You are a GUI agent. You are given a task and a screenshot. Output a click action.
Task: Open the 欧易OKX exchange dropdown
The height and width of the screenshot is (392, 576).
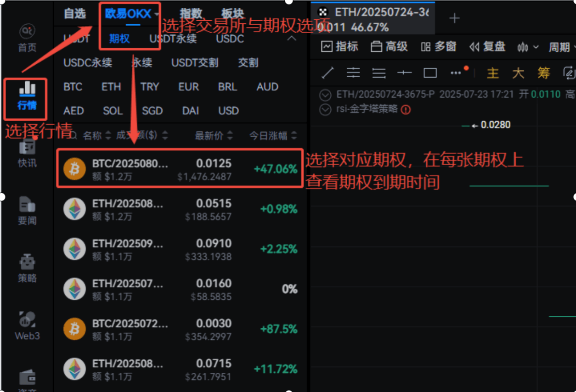click(131, 14)
